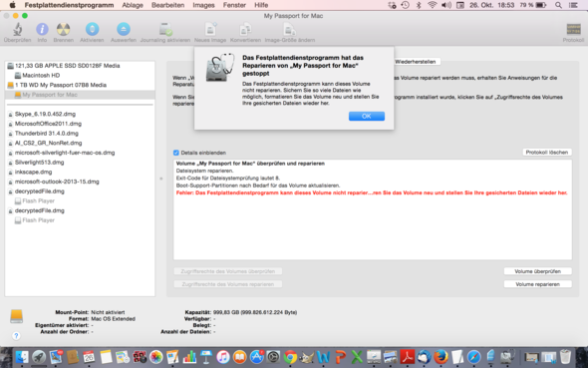Open the App Store Dock icon
The image size is (588, 368).
pyautogui.click(x=256, y=357)
